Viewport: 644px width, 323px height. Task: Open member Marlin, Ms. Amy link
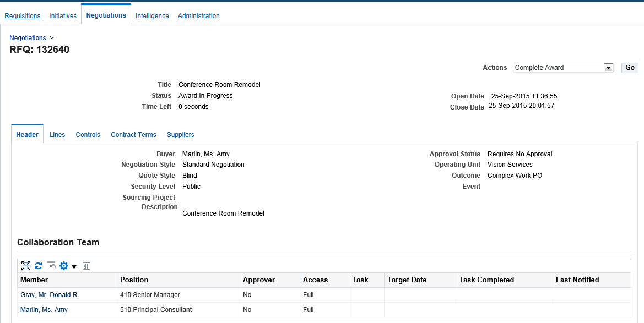pos(44,309)
